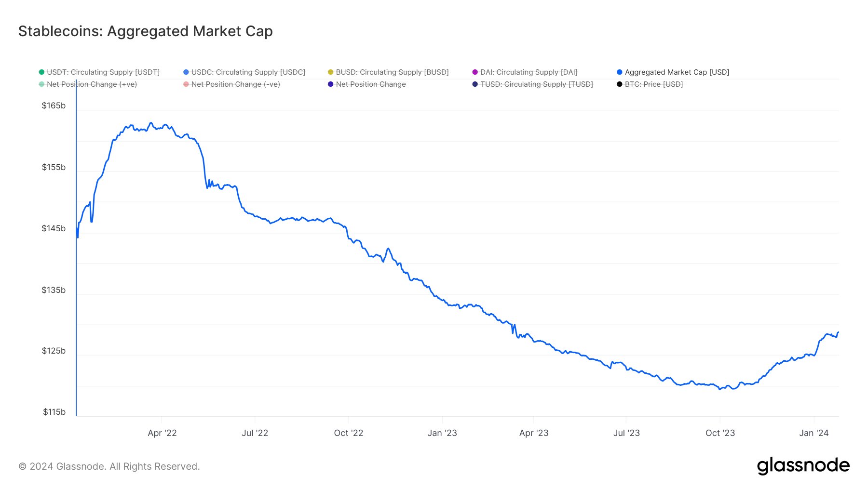Toggle USDT: Circulating Supply series
Screen dimensions: 868x488
pyautogui.click(x=103, y=72)
